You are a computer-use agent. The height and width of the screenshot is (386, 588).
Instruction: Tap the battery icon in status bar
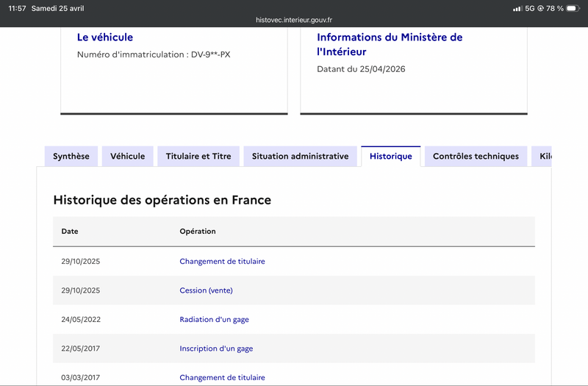coord(573,8)
